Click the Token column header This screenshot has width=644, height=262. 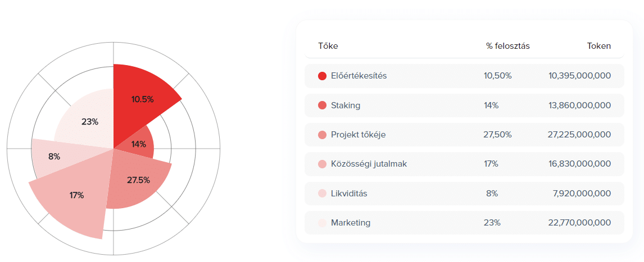pyautogui.click(x=598, y=46)
